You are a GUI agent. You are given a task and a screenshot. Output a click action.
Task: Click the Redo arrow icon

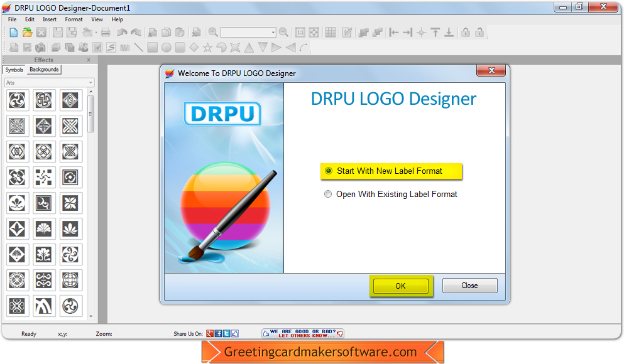(136, 33)
